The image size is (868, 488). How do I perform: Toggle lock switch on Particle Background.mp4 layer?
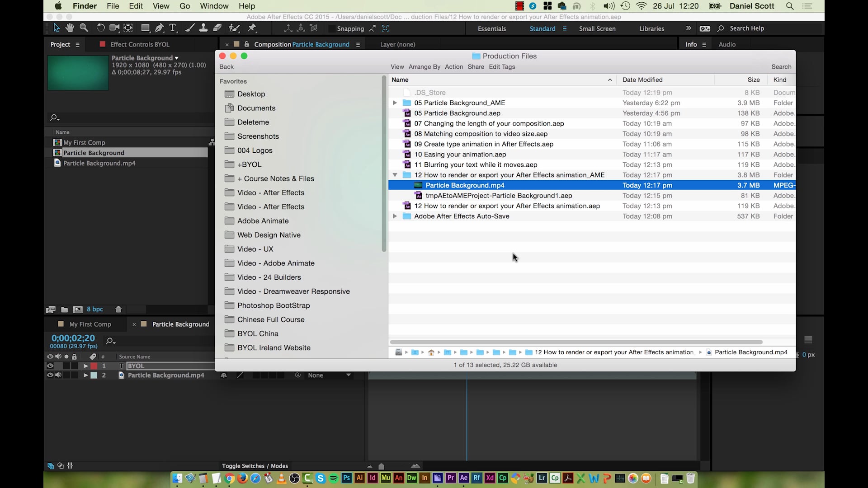[x=75, y=375]
